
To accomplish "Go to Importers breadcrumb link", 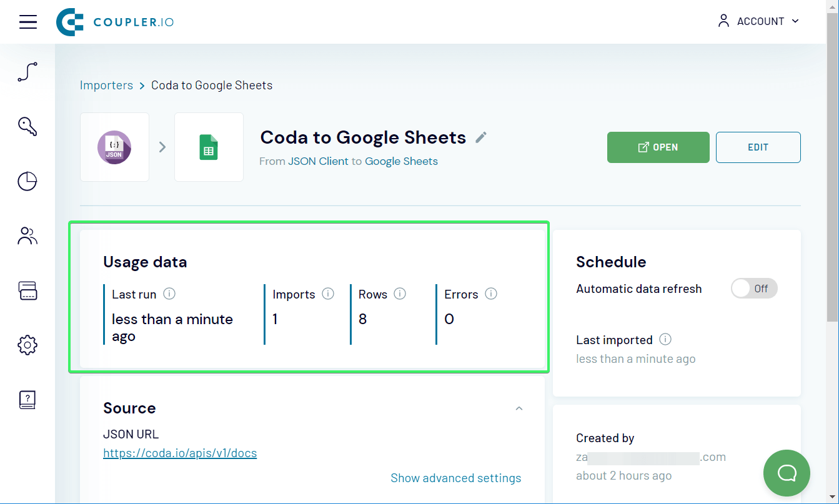I will click(106, 86).
